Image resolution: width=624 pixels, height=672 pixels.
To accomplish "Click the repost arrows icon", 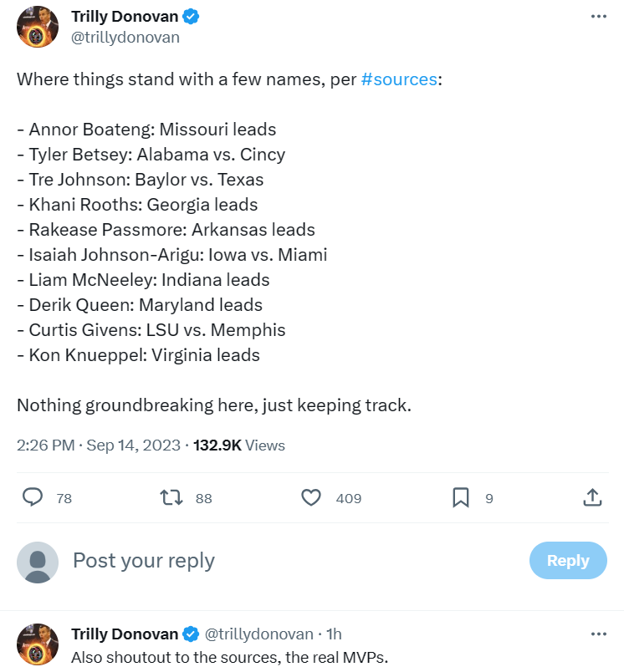I will pos(171,497).
